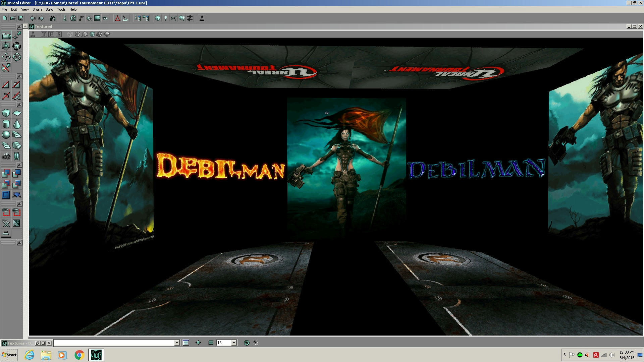Collapse the brush builders group
This screenshot has height=362, width=644.
pos(19,105)
